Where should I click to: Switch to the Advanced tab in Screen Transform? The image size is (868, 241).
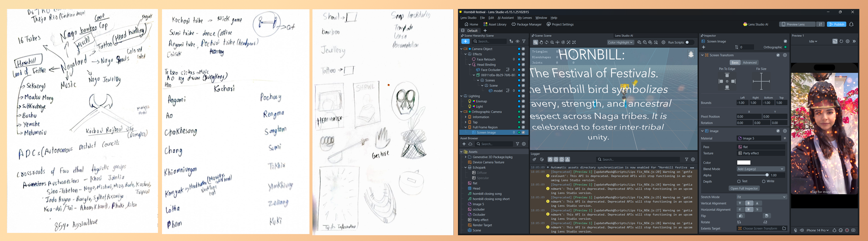pos(749,62)
